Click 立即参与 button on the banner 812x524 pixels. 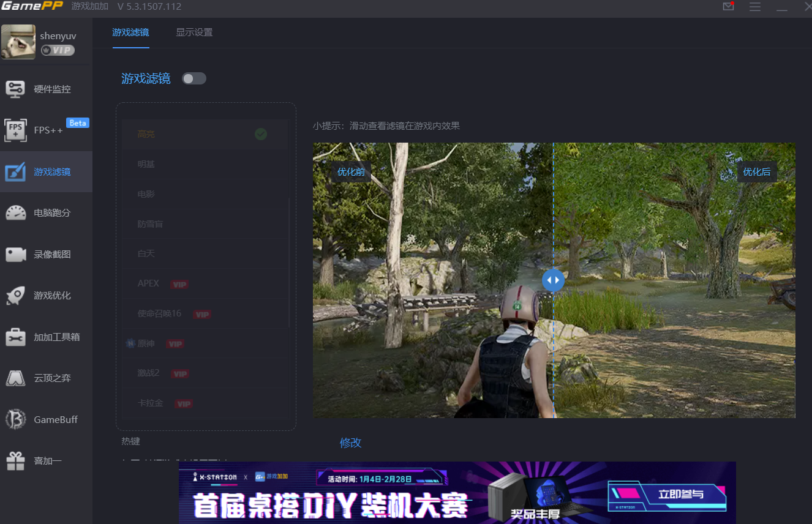[680, 494]
